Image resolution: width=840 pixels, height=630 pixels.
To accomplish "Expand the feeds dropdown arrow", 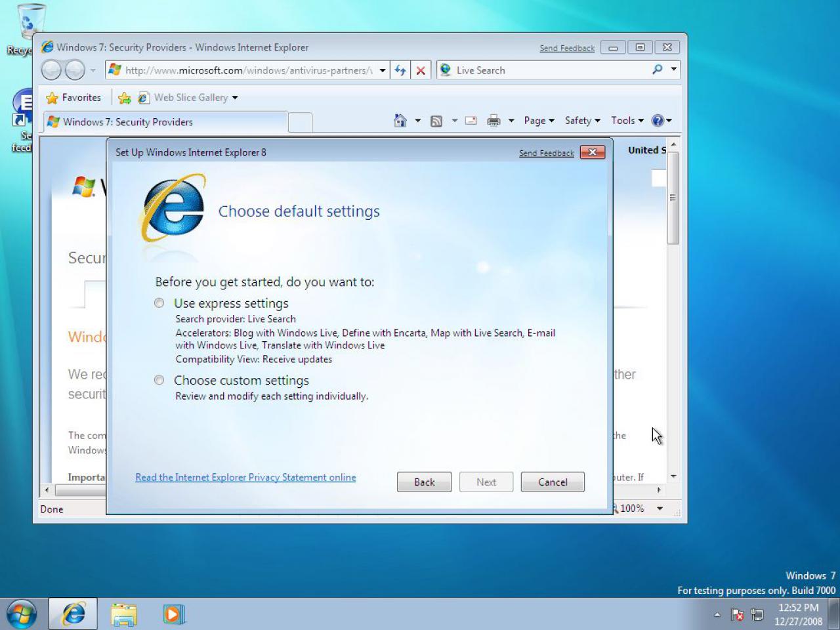I will [454, 121].
